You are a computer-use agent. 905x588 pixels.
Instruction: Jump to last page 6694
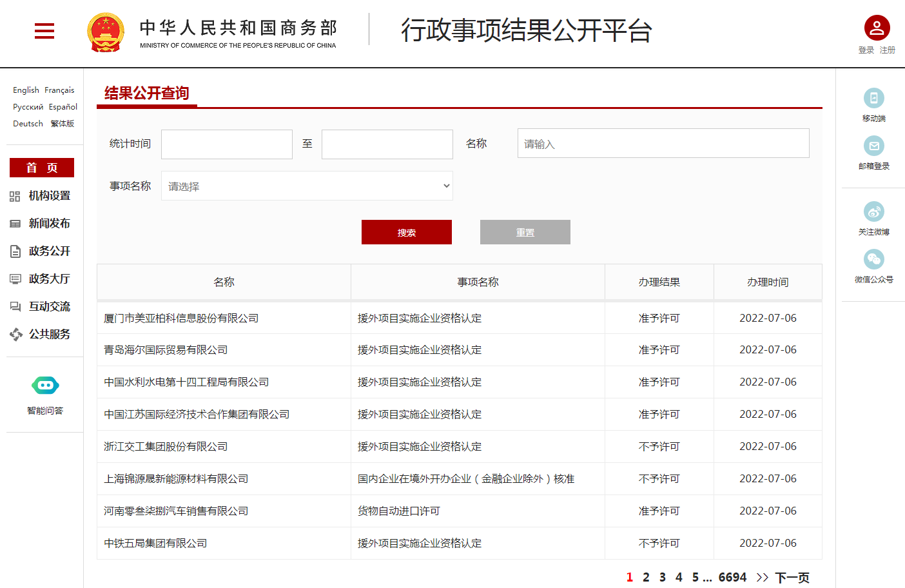click(x=732, y=578)
